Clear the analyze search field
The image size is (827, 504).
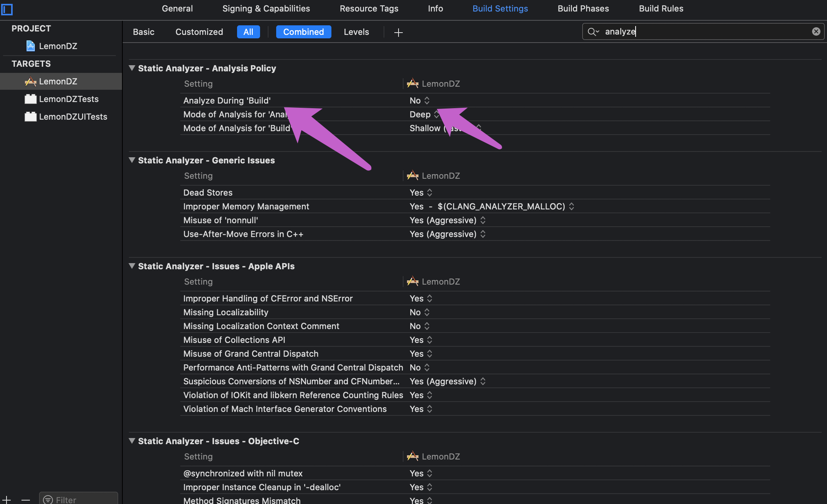tap(816, 31)
